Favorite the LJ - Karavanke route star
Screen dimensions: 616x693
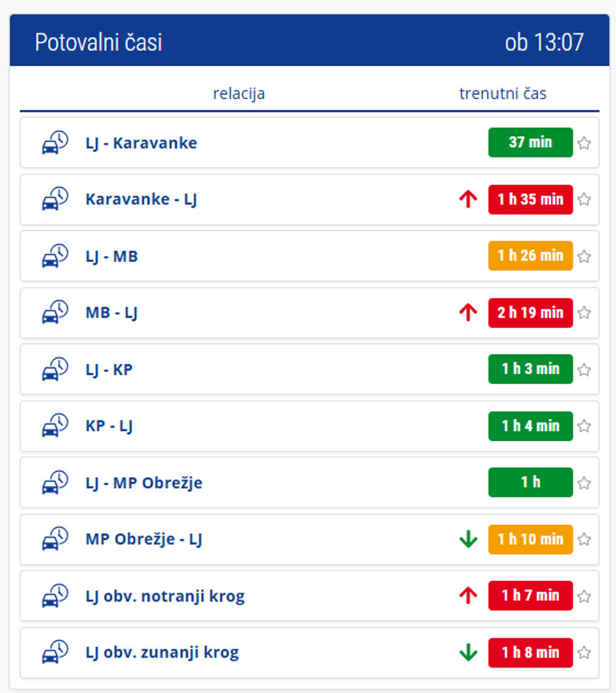[584, 143]
